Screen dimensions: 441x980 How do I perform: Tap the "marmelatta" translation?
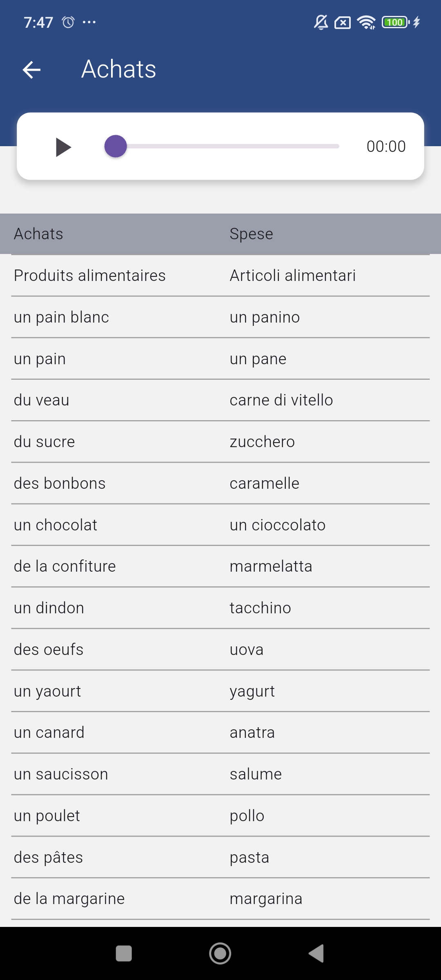[x=271, y=566]
